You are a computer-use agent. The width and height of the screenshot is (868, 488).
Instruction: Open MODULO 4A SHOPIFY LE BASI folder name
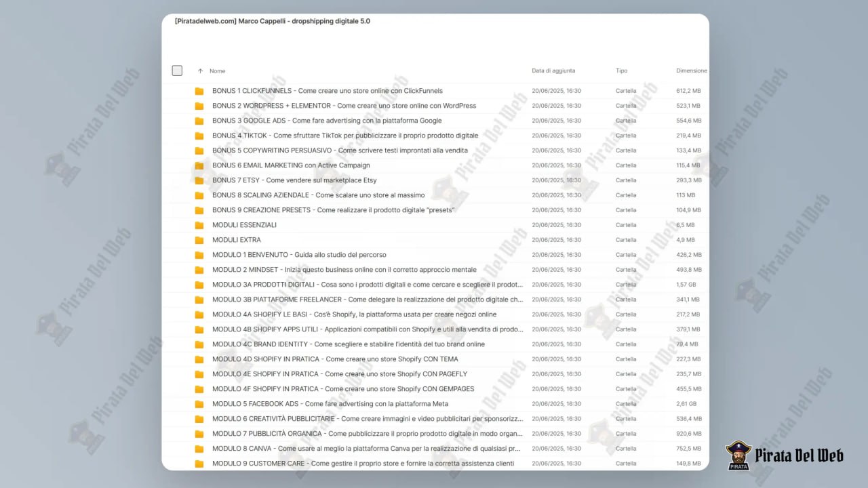354,314
